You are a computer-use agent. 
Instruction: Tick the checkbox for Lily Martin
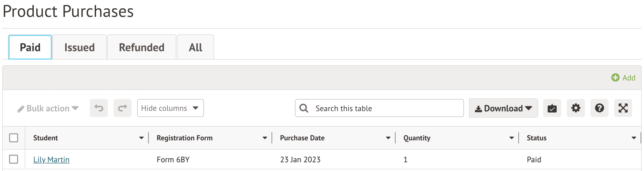pos(14,159)
